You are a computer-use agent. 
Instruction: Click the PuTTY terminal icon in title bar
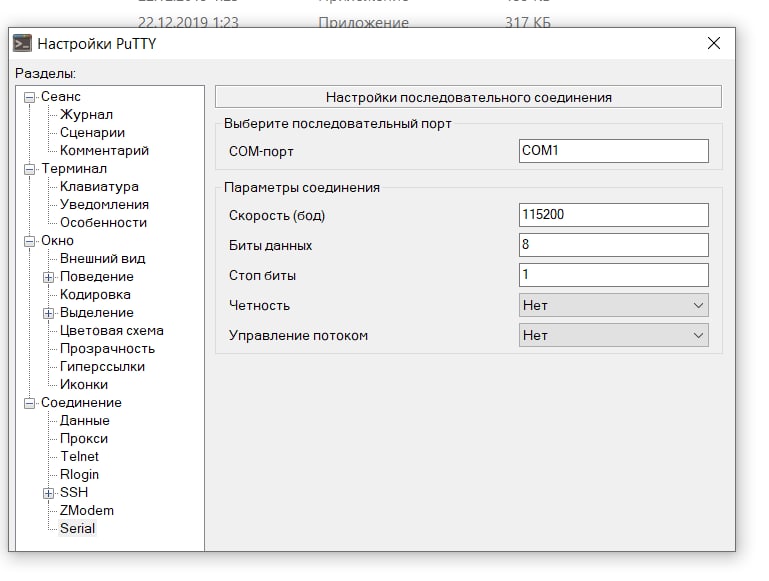[22, 43]
